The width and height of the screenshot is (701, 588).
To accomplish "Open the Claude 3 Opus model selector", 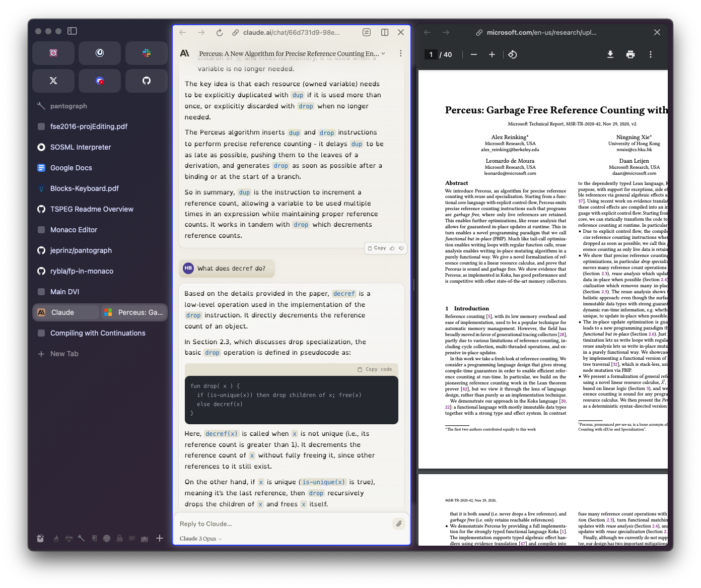I will [200, 539].
